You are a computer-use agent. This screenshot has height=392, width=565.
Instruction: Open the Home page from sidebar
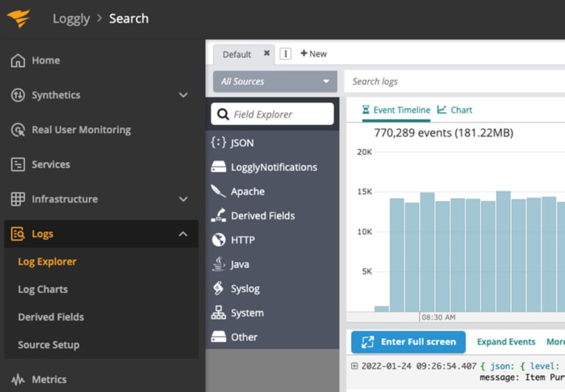45,60
